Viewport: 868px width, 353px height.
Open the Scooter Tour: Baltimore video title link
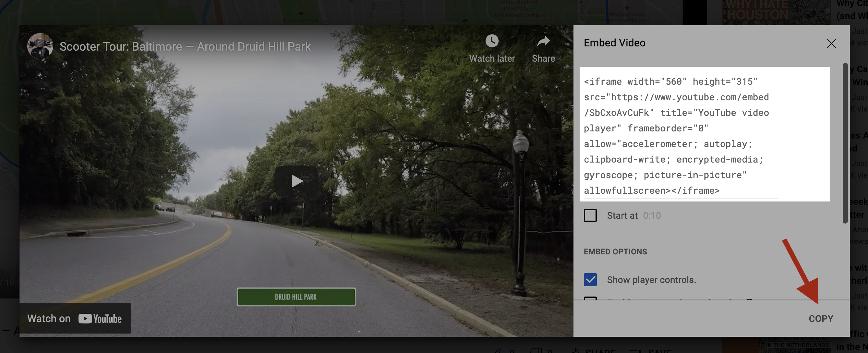tap(185, 46)
